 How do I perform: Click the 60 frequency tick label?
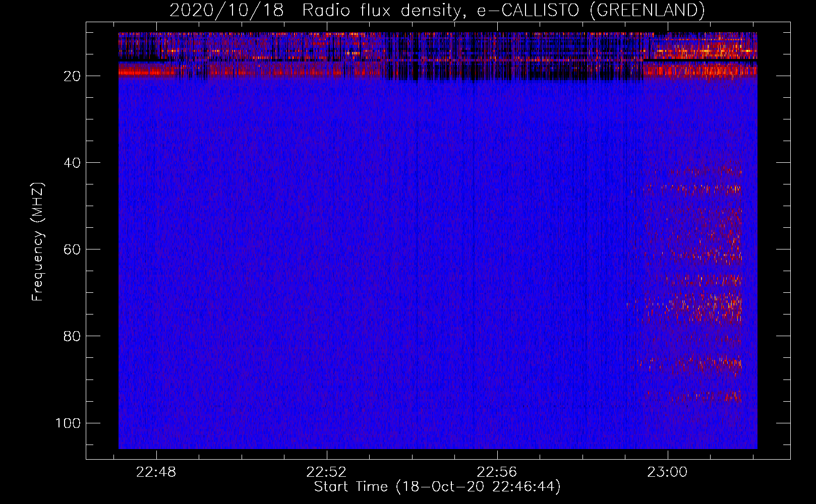pyautogui.click(x=72, y=249)
